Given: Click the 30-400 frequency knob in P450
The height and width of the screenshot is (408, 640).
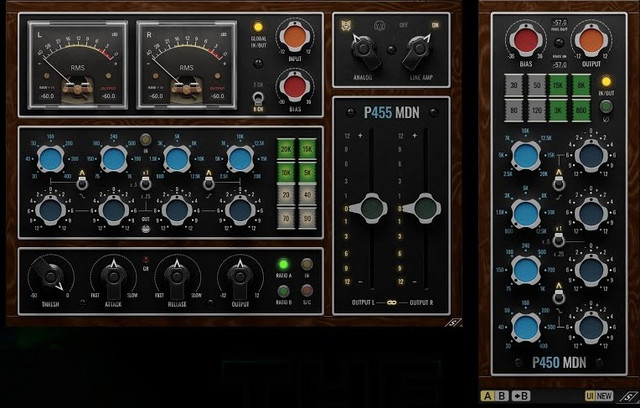Looking at the screenshot, I should pyautogui.click(x=526, y=327).
